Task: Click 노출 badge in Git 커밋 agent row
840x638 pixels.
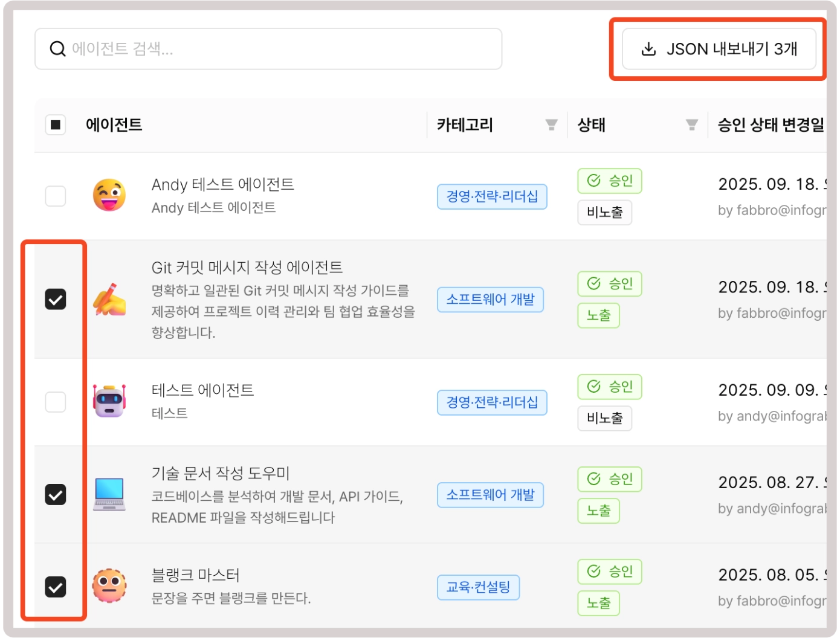Action: point(598,315)
